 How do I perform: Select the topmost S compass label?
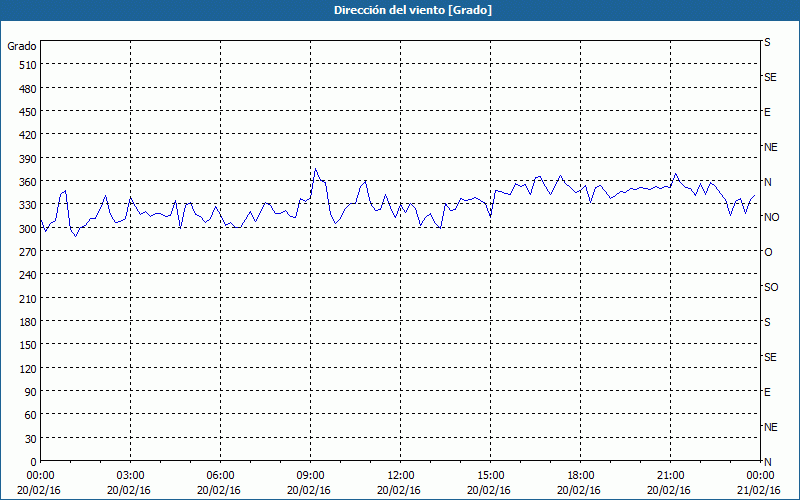[x=767, y=42]
